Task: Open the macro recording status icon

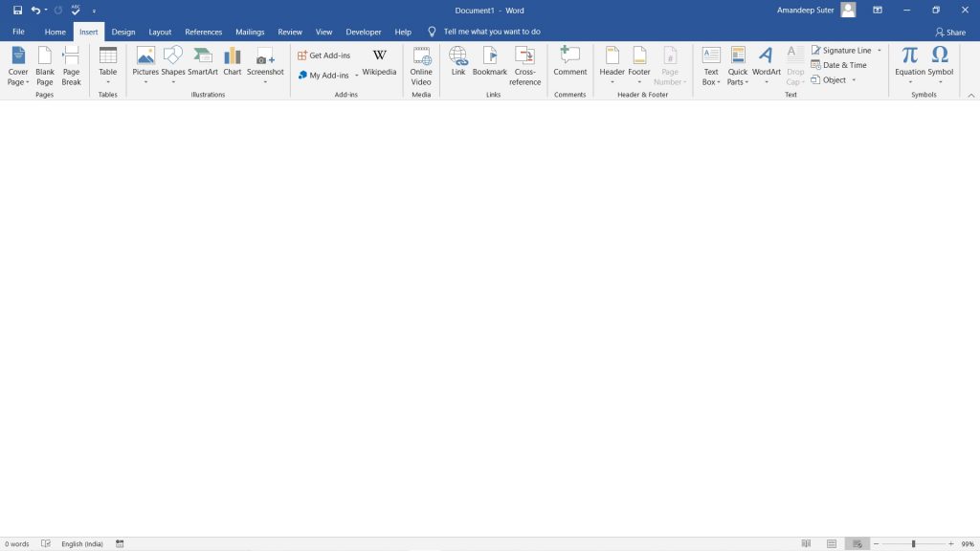Action: pos(120,544)
